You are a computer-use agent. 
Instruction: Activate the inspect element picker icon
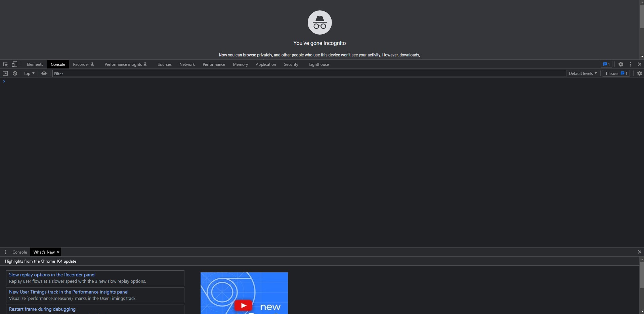tap(5, 64)
